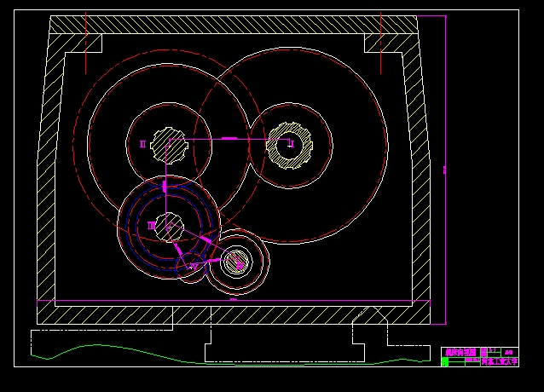
Task: Click the magenta drawing title in title block
Action: tap(460, 353)
